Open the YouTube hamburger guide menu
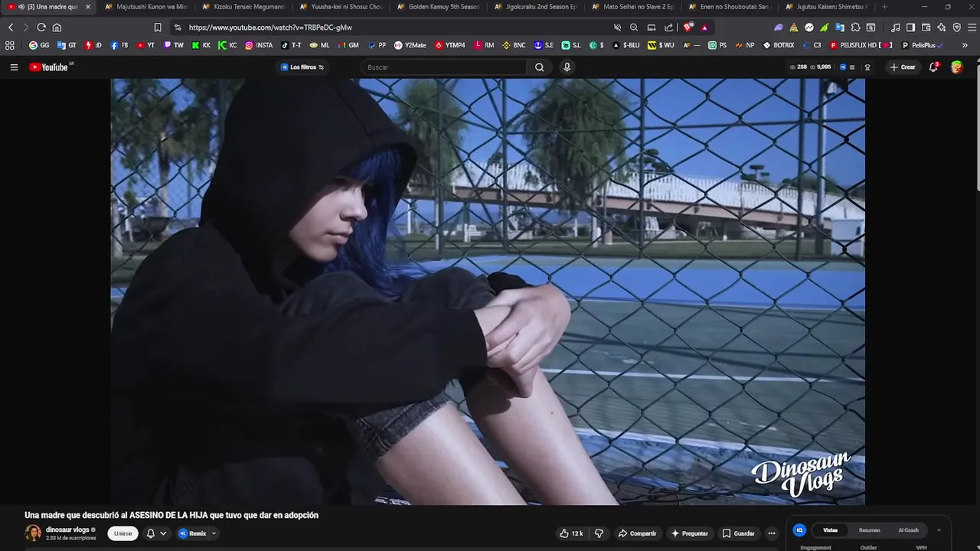This screenshot has width=980, height=551. pyautogui.click(x=14, y=67)
